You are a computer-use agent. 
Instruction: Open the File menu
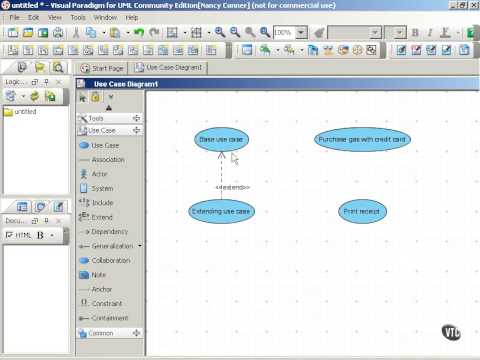[x=14, y=17]
